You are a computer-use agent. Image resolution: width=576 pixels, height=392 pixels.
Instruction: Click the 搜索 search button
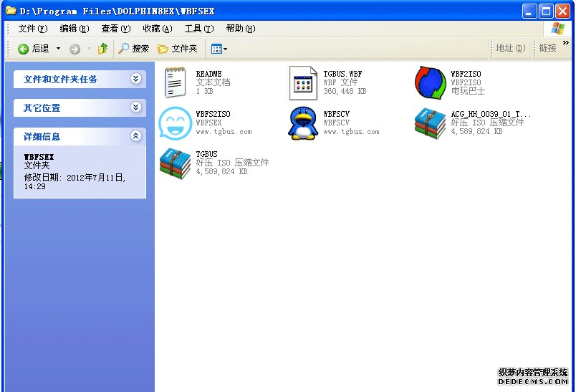tap(134, 49)
